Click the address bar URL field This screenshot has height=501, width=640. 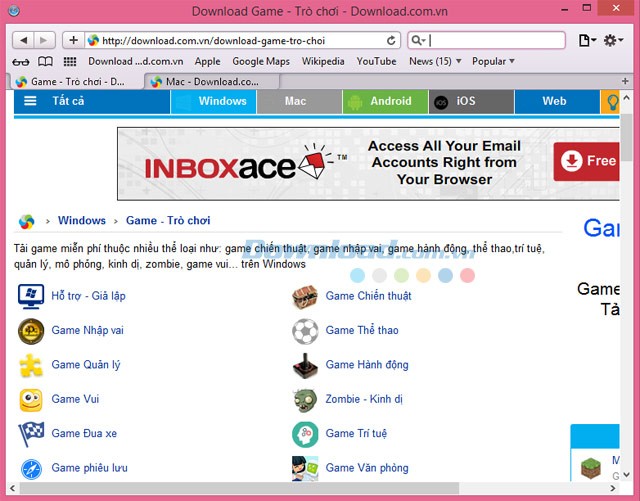click(x=242, y=40)
